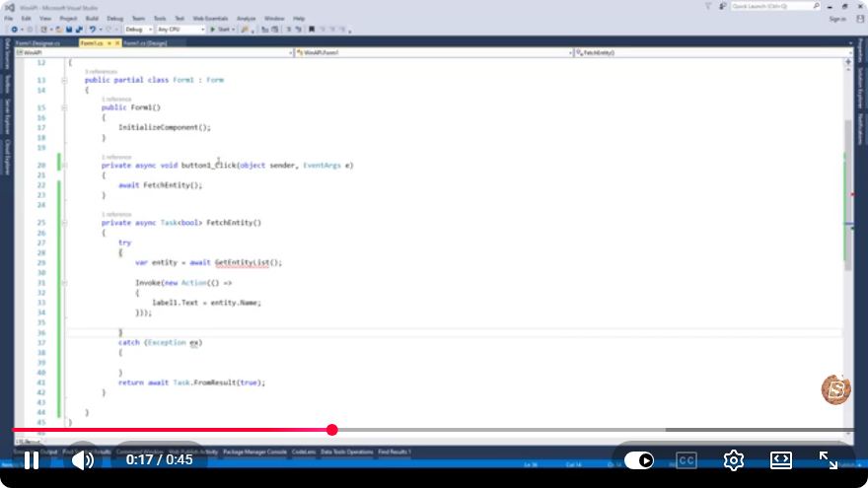Close the Form1.cs tab

(117, 43)
